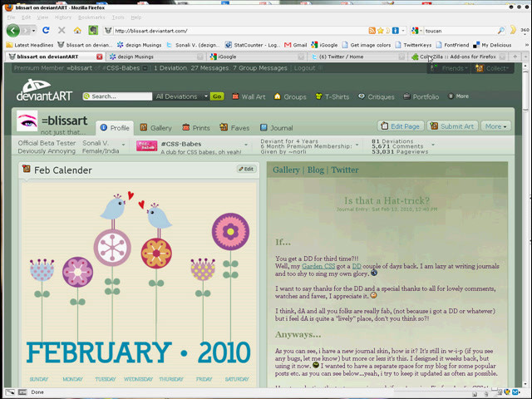Image resolution: width=532 pixels, height=399 pixels.
Task: Expand the Collect dropdown menu
Action: click(492, 68)
